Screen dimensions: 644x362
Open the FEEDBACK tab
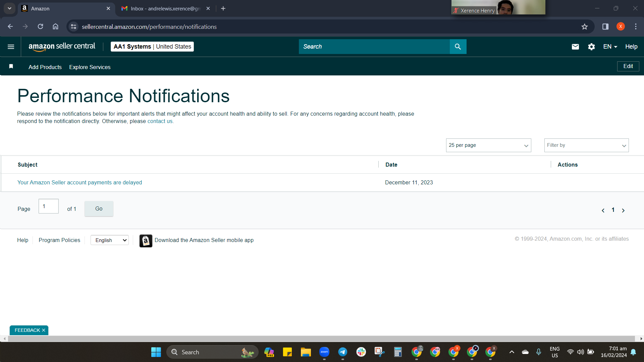[27, 330]
